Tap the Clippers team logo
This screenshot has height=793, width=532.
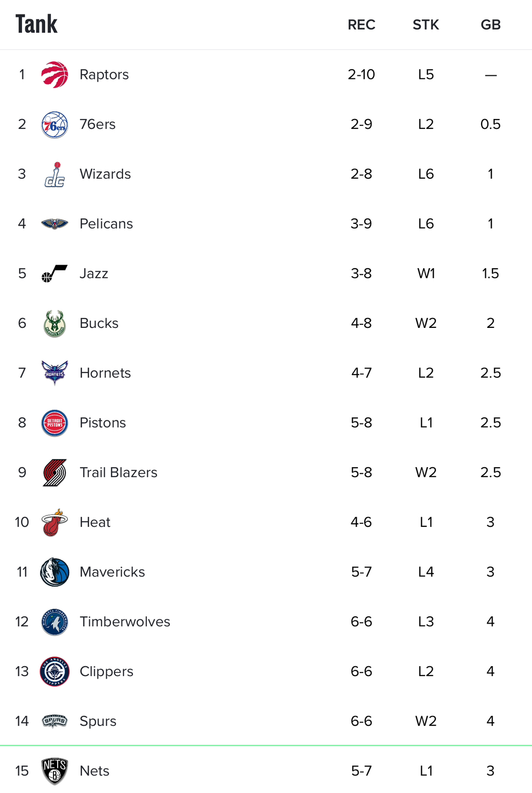[x=55, y=671]
